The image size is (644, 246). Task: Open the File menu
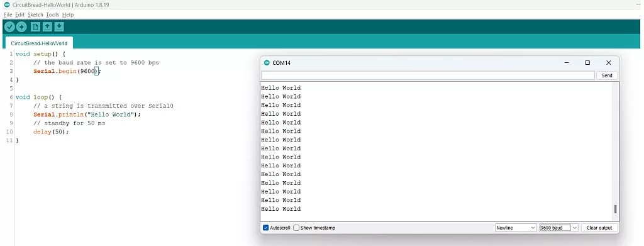8,14
